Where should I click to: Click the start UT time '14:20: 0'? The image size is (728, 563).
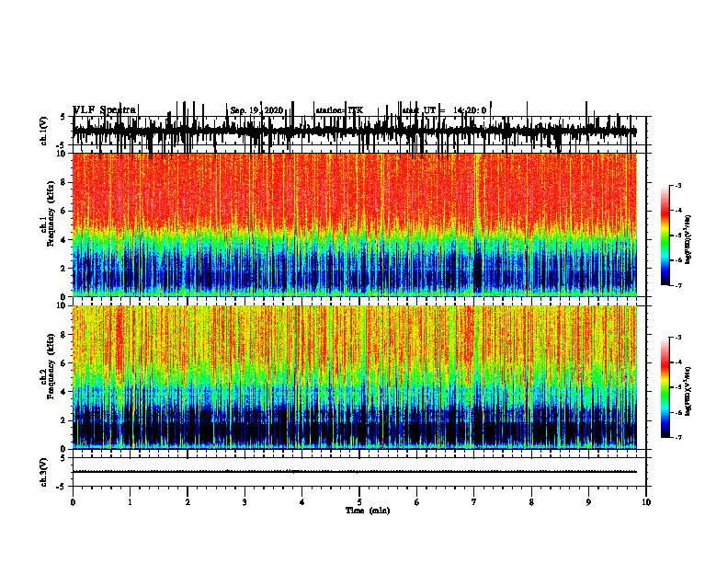470,110
